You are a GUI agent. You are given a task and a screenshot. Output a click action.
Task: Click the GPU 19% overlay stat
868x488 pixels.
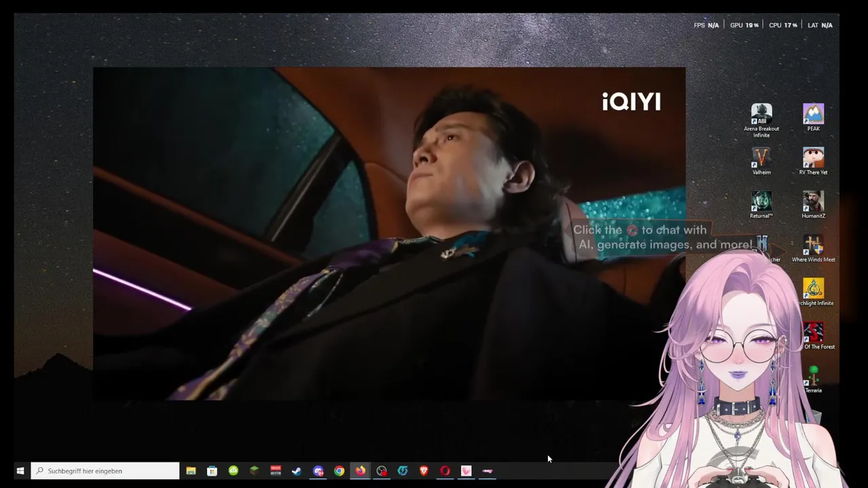pos(744,25)
